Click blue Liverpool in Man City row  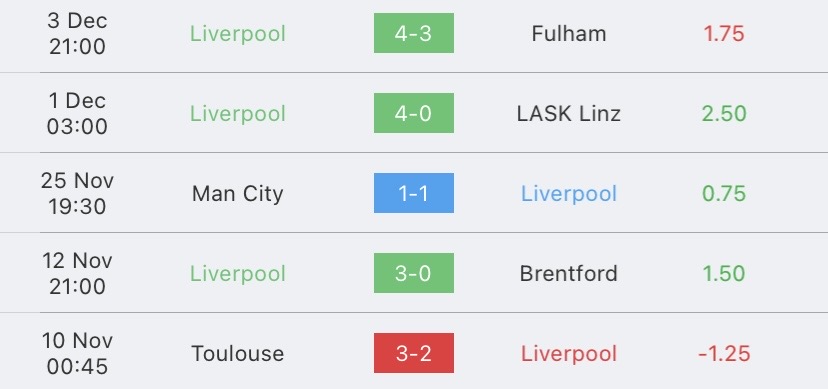569,194
